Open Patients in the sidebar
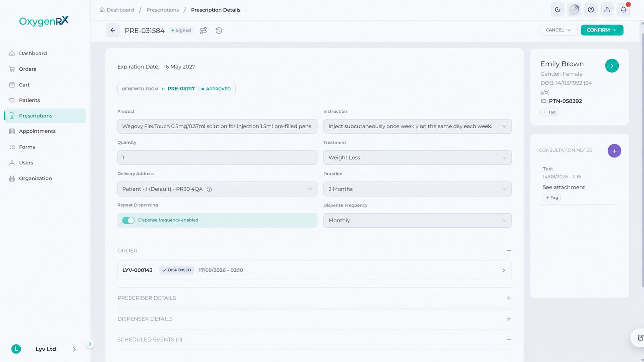 pyautogui.click(x=45, y=100)
